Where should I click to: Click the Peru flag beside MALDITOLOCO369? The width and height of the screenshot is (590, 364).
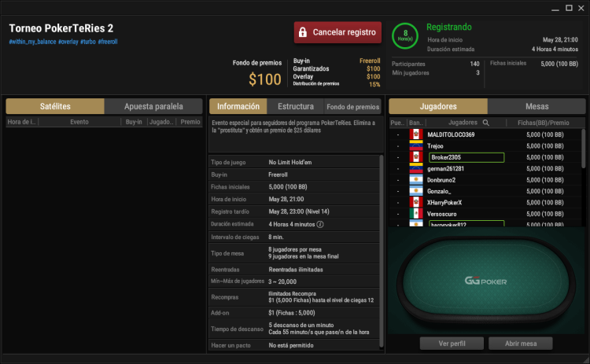click(416, 134)
